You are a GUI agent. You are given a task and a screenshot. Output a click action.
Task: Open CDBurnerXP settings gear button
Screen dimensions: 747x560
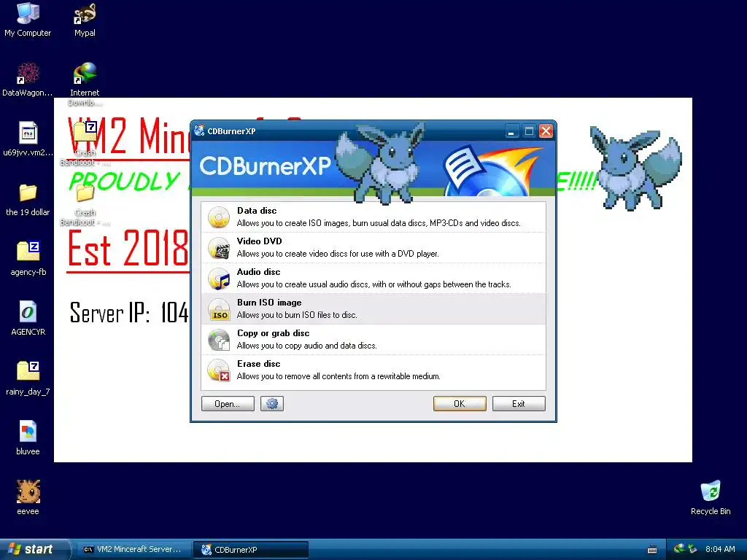click(272, 404)
